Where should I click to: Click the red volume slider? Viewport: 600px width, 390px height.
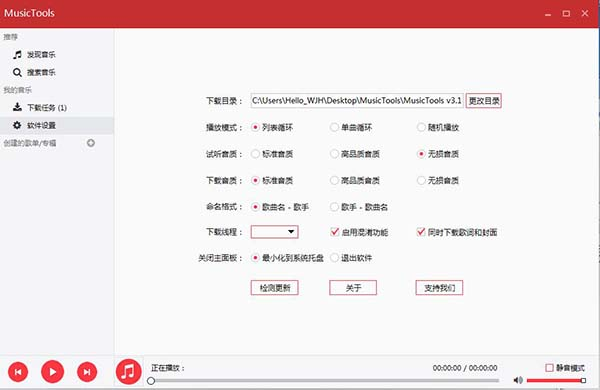556,380
